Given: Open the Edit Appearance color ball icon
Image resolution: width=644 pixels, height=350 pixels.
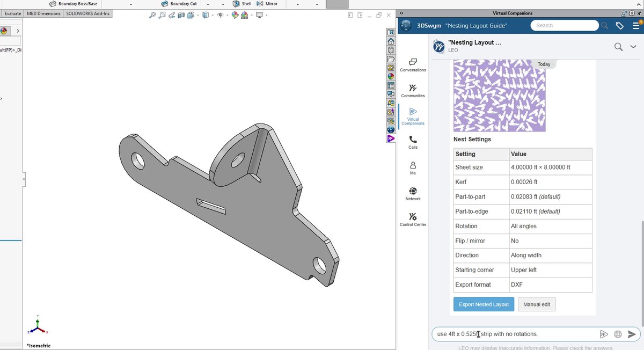Looking at the screenshot, I should [235, 15].
